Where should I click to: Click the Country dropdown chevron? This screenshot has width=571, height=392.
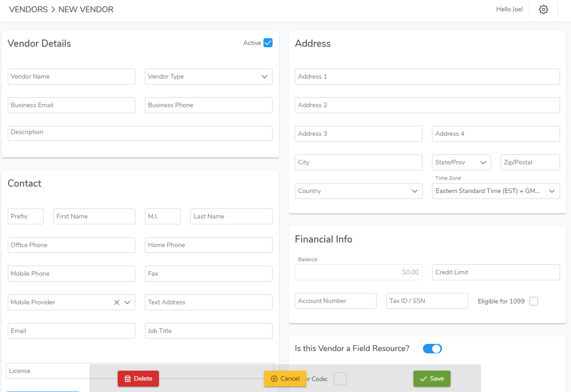click(414, 191)
